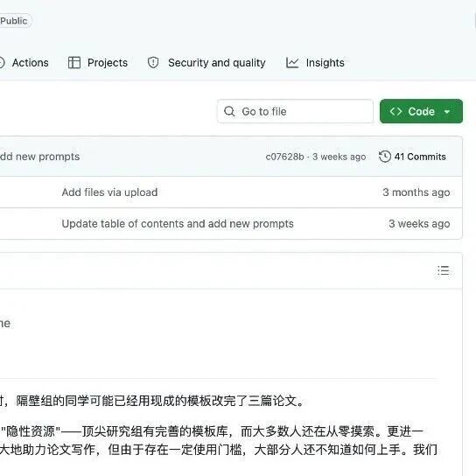Screen dimensions: 476x476
Task: Click the '3 months ago' timestamp
Action: tap(416, 192)
